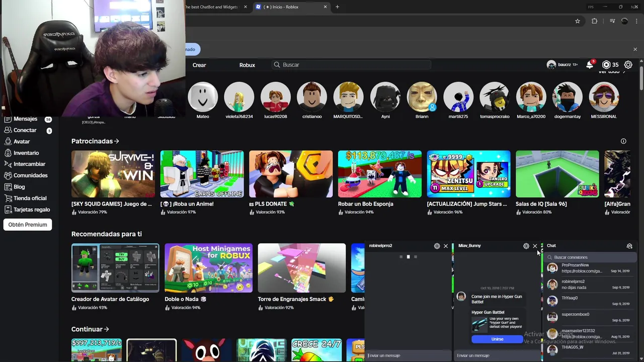Viewport: 644px width, 362px height.
Task: Close the robinelprro2 chat window
Action: (446, 246)
